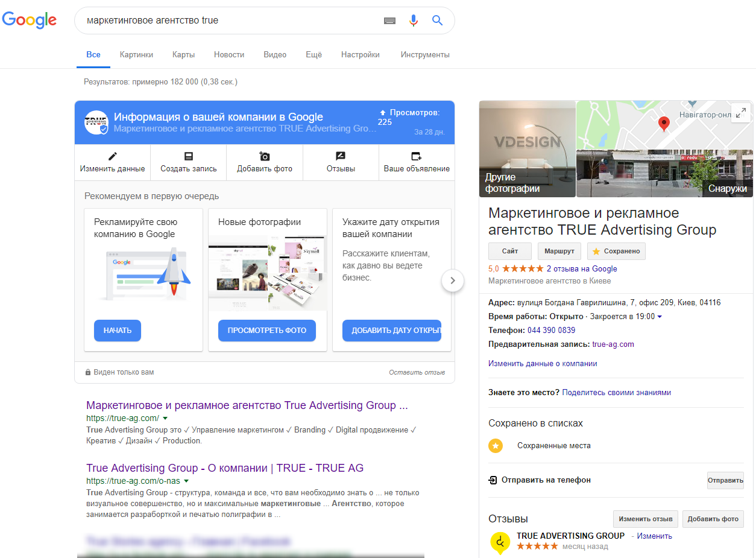
Task: Click the Оставить отзыв feedback link
Action: point(417,372)
